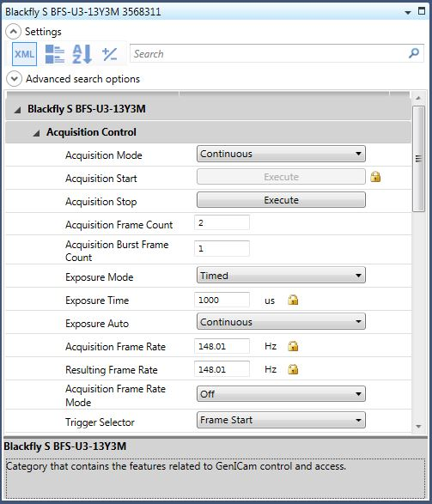Collapse the Acquisition Control category
Screen dimensions: 432x504
click(36, 133)
